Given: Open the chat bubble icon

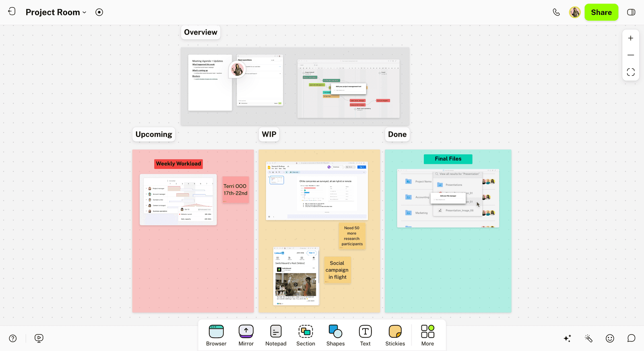Looking at the screenshot, I should [x=631, y=339].
